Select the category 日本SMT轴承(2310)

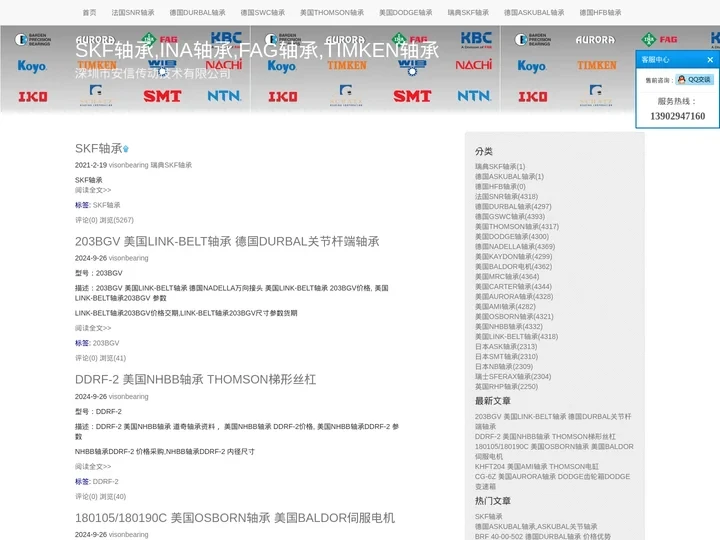click(506, 357)
